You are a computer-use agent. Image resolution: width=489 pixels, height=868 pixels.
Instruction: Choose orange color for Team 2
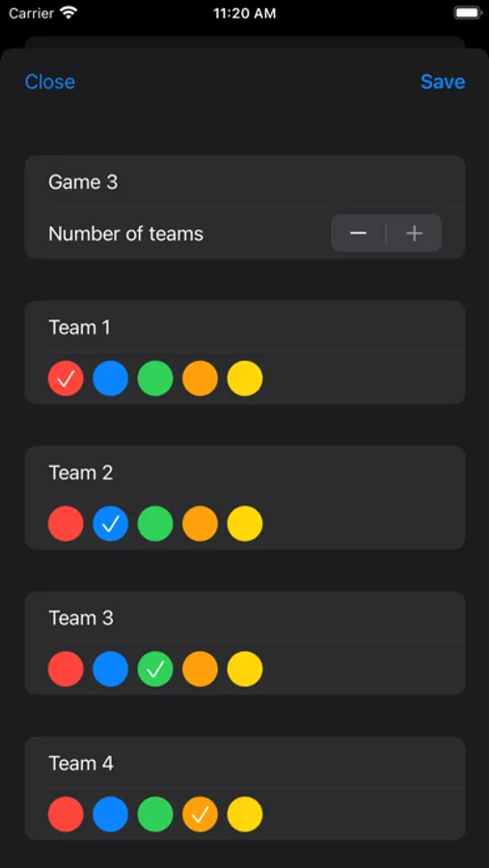[200, 524]
